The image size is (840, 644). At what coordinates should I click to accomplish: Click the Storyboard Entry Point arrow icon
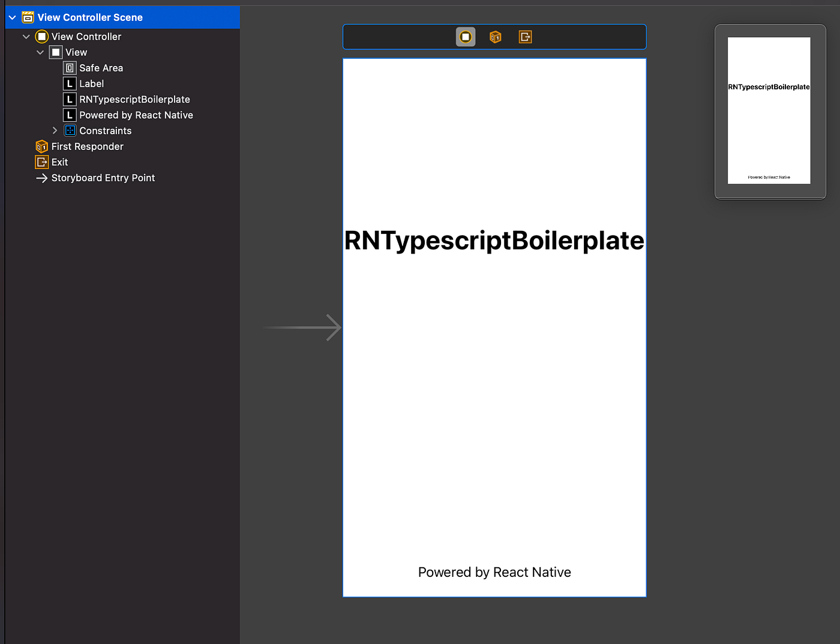coord(41,178)
